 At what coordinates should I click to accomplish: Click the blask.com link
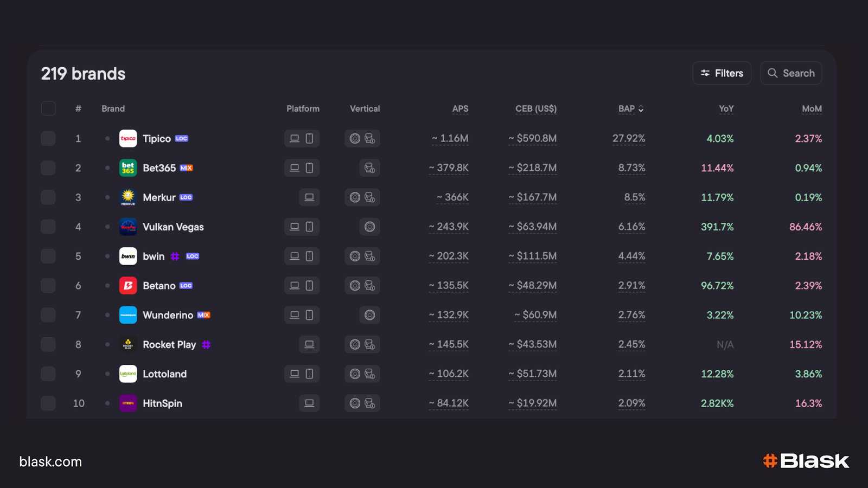[50, 461]
